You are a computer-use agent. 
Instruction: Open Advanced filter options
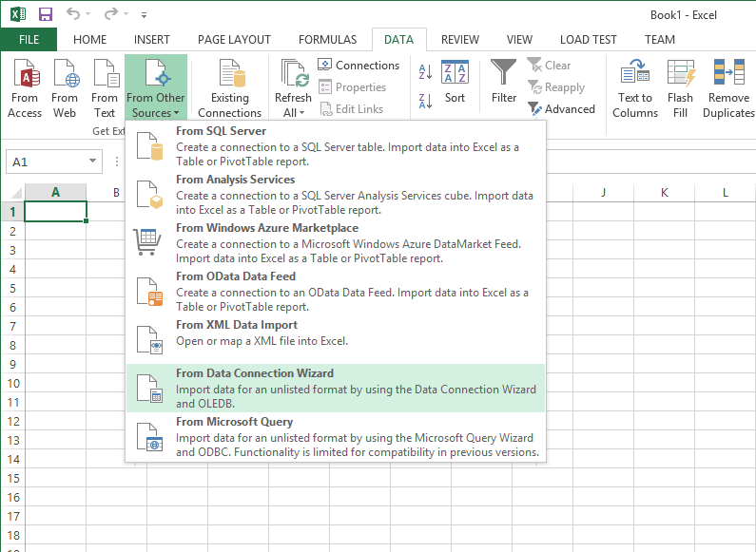click(x=561, y=109)
